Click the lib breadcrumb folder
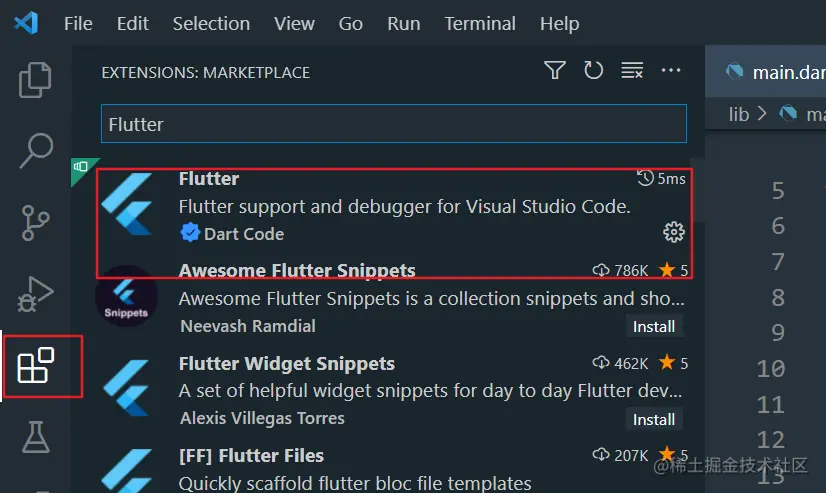This screenshot has width=826, height=493. coord(739,114)
